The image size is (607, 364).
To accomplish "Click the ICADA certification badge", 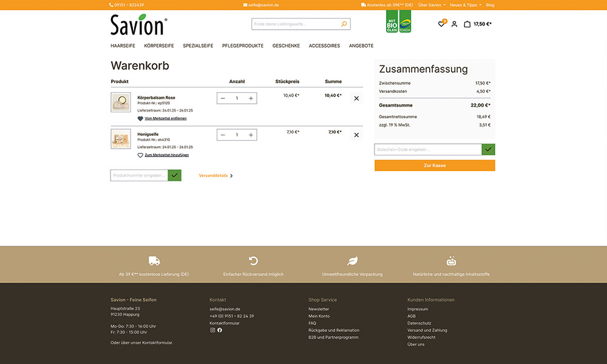I will [x=405, y=21].
